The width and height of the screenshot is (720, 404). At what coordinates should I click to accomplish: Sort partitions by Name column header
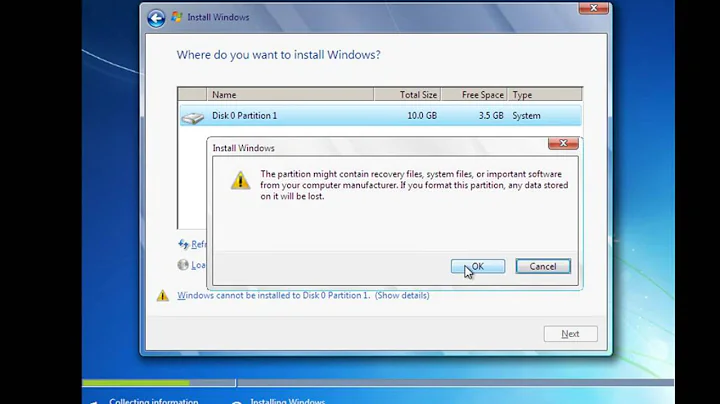pyautogui.click(x=290, y=95)
